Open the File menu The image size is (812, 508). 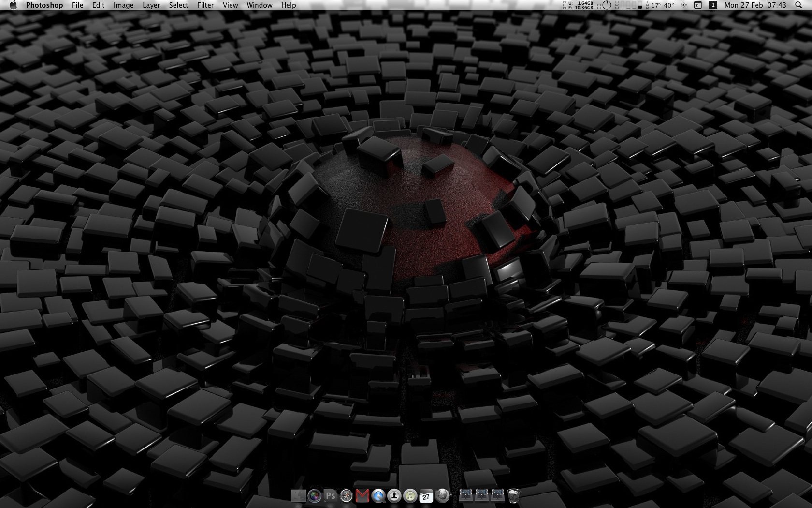click(77, 5)
